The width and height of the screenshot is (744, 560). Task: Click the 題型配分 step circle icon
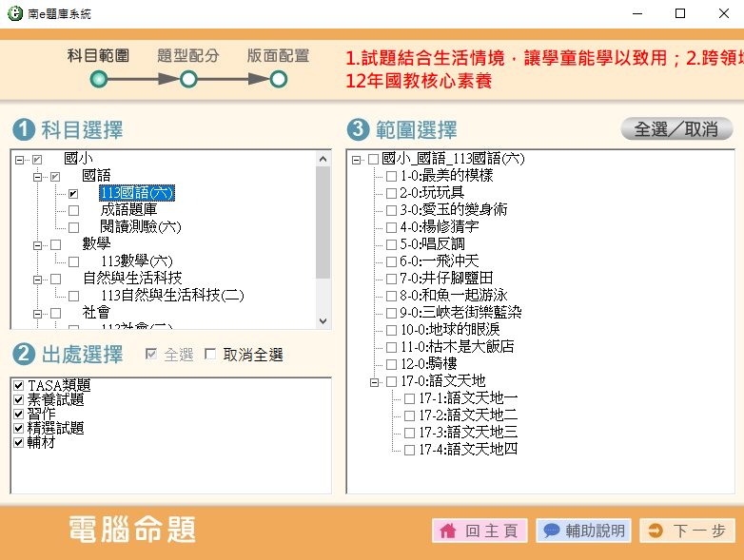click(x=188, y=80)
